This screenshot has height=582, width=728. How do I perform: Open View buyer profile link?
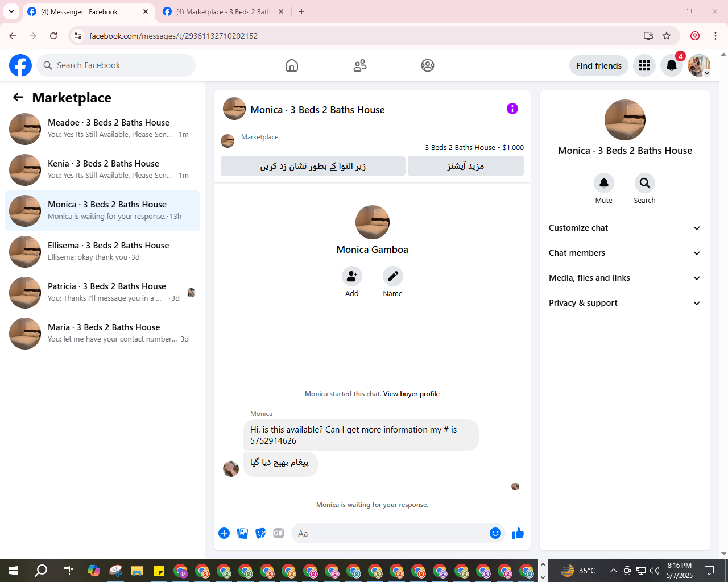tap(411, 394)
